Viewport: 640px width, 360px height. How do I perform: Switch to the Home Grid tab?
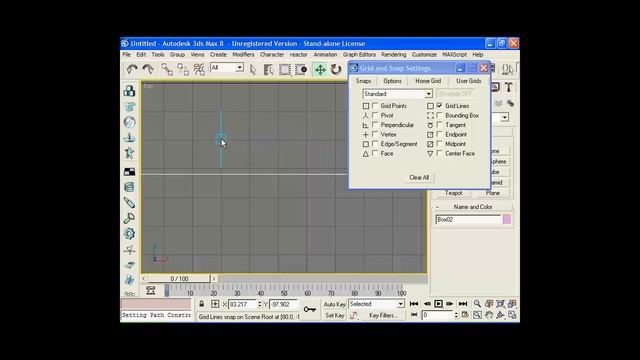pyautogui.click(x=428, y=81)
